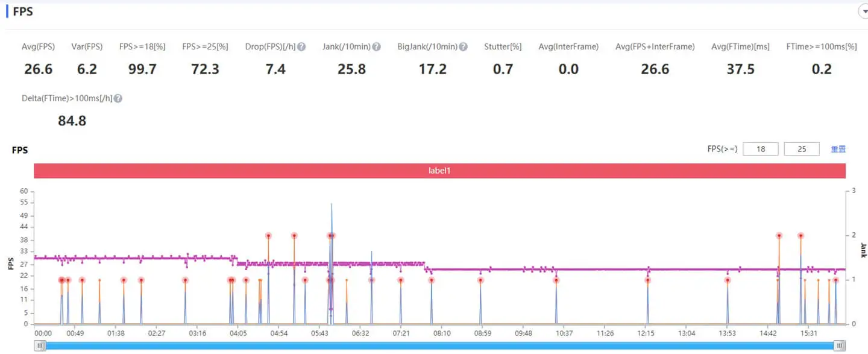868x354 pixels.
Task: Click the Jank right axis title
Action: coord(863,250)
